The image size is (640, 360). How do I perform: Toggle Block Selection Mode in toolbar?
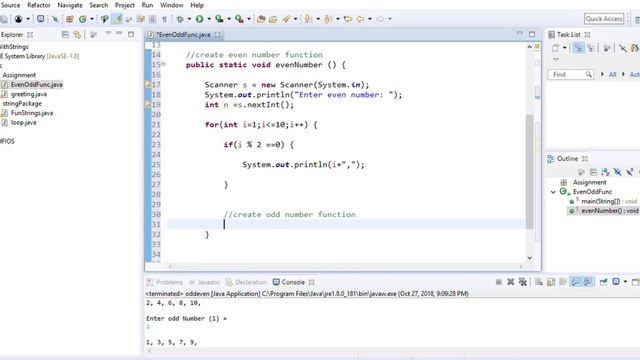click(152, 19)
